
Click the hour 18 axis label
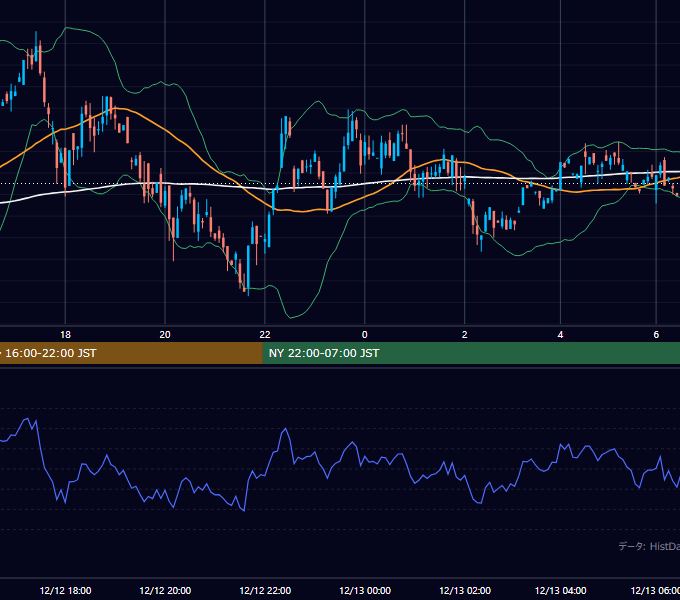pyautogui.click(x=65, y=335)
